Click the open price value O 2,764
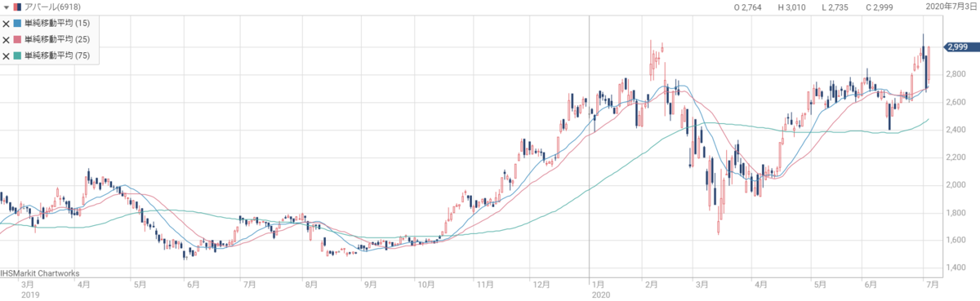Screen dimensions: 980x301 coord(748,7)
